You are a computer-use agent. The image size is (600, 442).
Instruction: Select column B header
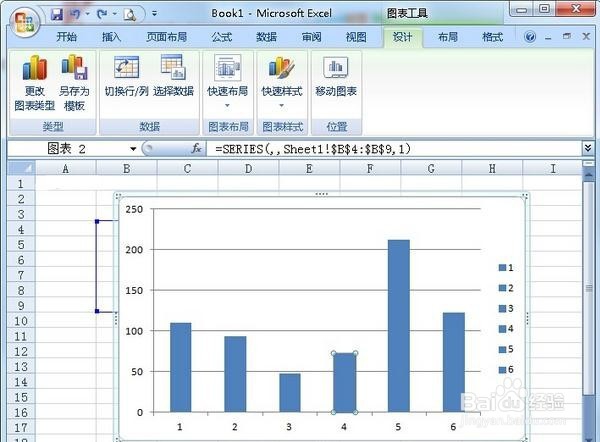pos(126,168)
